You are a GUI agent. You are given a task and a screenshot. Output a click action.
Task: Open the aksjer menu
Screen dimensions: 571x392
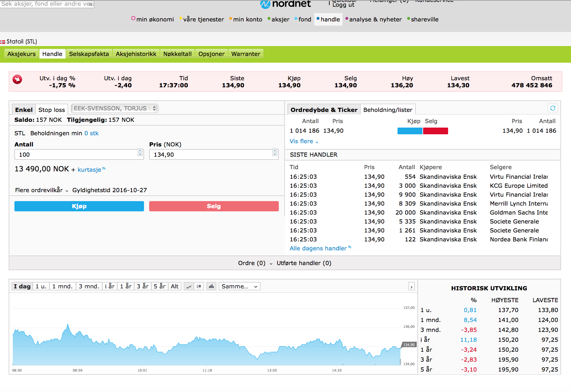click(x=278, y=19)
